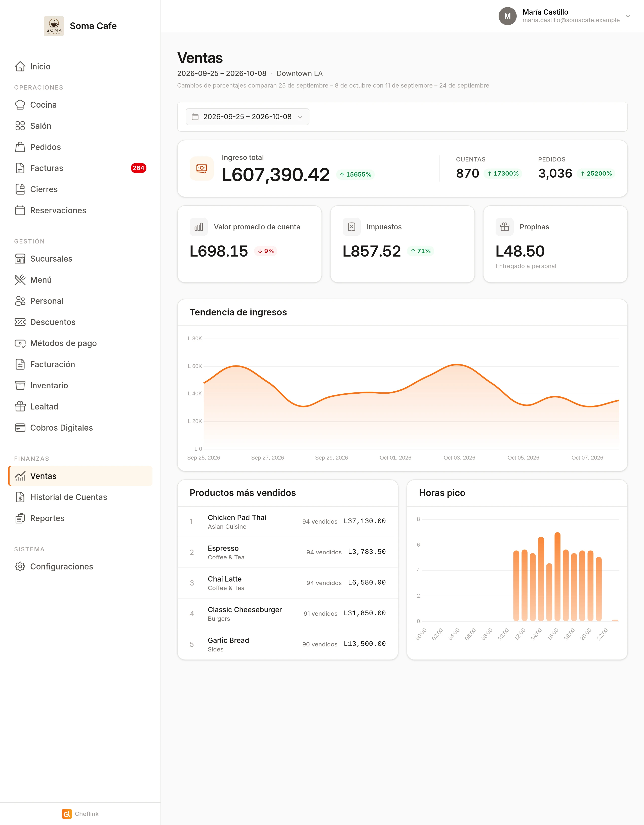Viewport: 644px width, 825px height.
Task: Select the Chai Latte product row
Action: point(288,583)
